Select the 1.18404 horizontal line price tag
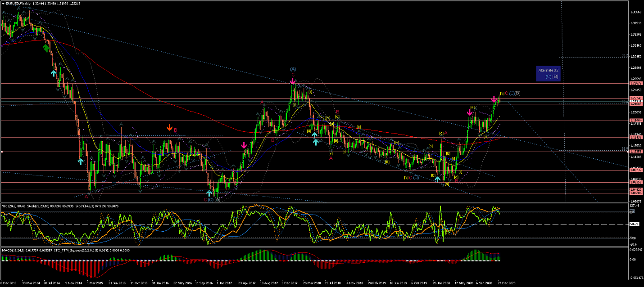Viewport: 644px width, 287px height. coord(636,121)
